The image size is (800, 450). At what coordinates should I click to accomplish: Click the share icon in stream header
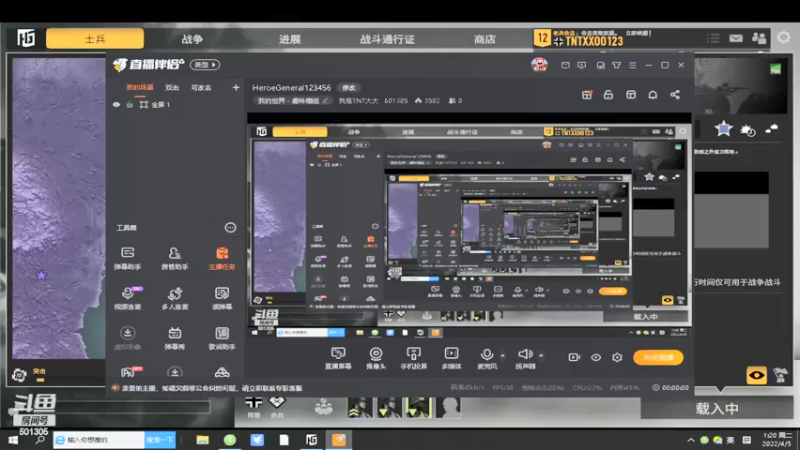click(675, 95)
